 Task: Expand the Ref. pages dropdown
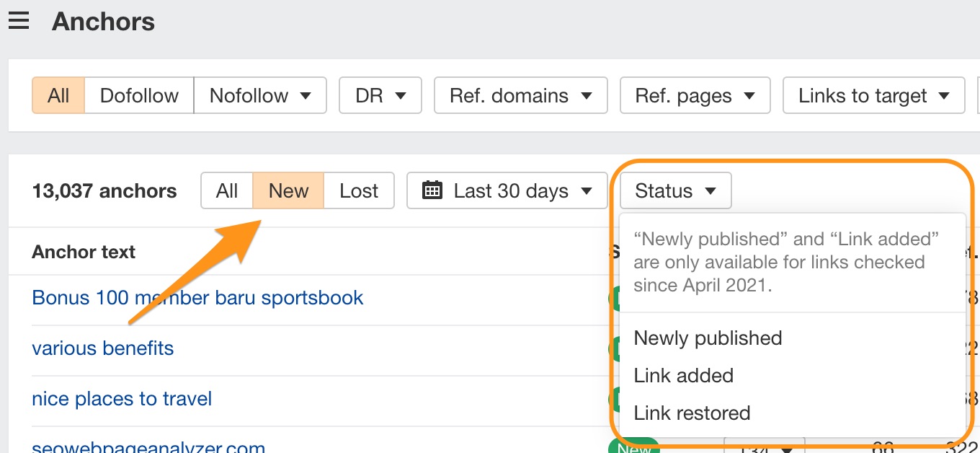tap(695, 95)
